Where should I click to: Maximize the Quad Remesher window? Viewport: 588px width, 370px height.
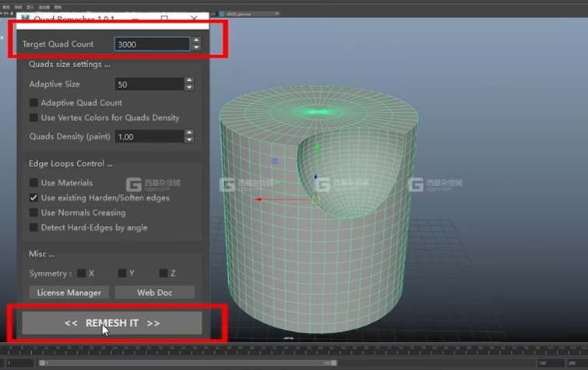164,18
